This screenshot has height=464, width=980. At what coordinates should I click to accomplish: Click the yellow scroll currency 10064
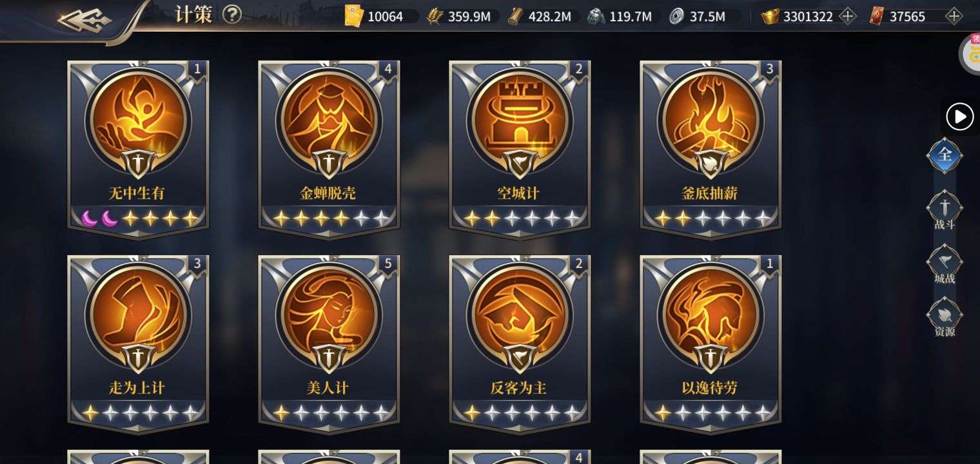pos(374,17)
